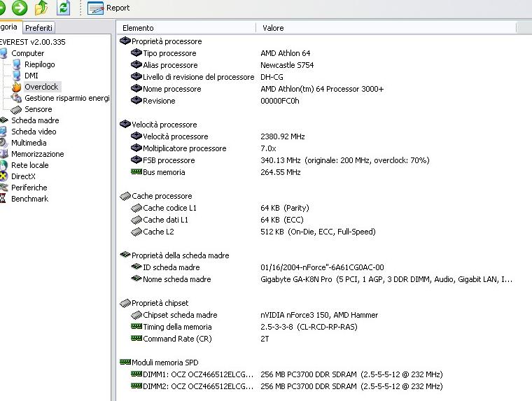532x401 pixels.
Task: Click the Proprietà processore group icon
Action: coord(125,41)
